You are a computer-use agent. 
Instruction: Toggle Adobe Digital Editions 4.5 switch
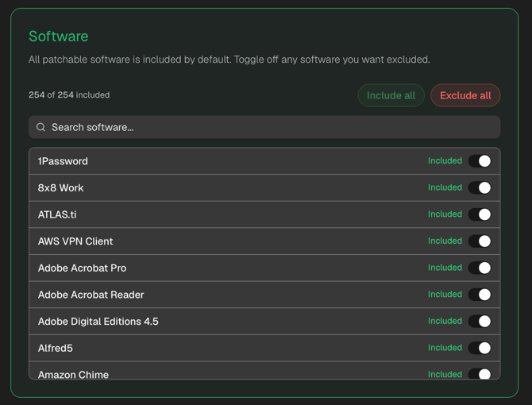click(x=480, y=321)
